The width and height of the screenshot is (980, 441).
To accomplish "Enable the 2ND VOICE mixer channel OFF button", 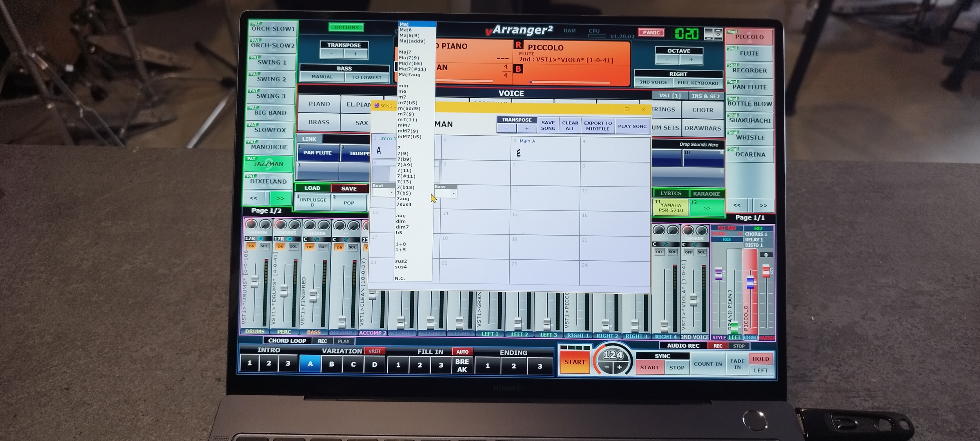I will click(x=688, y=252).
